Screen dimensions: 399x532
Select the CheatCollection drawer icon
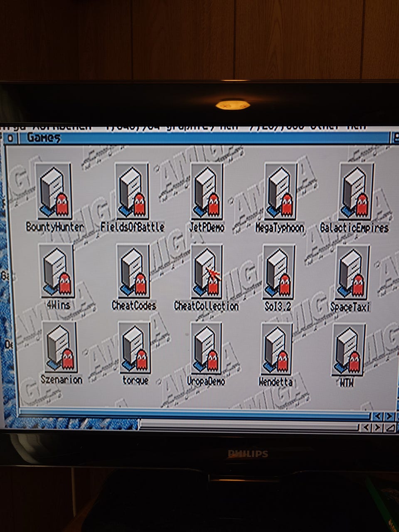click(x=207, y=271)
